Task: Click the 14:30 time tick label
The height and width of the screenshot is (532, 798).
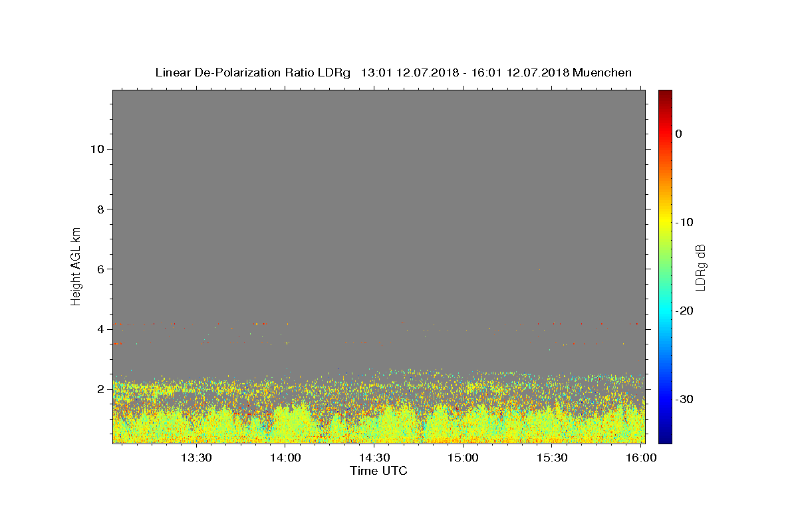Action: (x=374, y=458)
